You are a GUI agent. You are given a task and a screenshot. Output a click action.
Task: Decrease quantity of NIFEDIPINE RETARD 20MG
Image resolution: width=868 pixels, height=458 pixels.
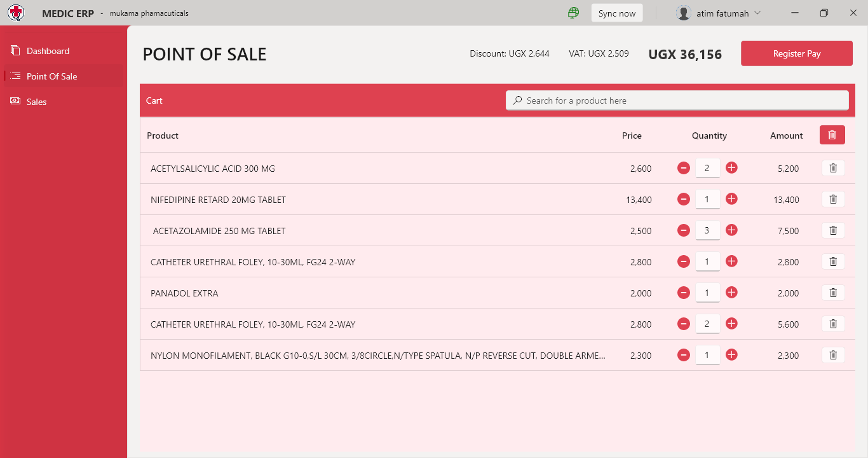pos(683,199)
